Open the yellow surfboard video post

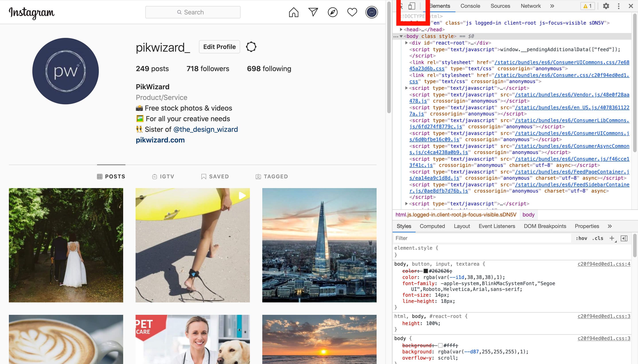(x=193, y=245)
